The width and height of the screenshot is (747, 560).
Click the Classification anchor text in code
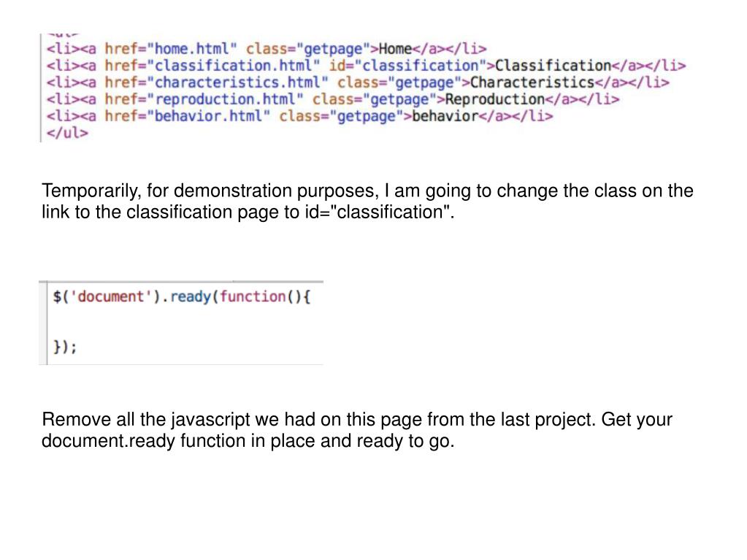[x=553, y=66]
